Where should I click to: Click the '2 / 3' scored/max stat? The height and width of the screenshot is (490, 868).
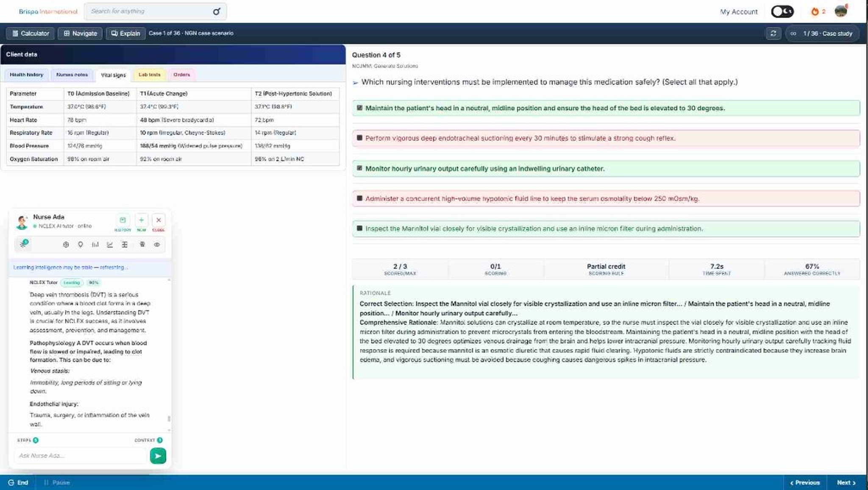400,269
